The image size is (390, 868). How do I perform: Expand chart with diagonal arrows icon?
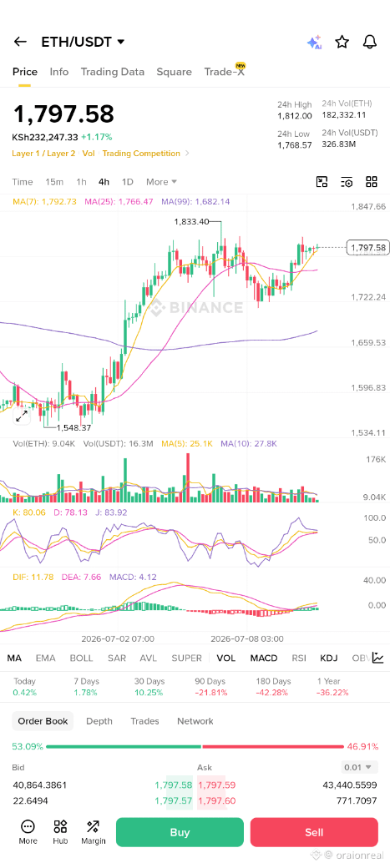[x=22, y=416]
